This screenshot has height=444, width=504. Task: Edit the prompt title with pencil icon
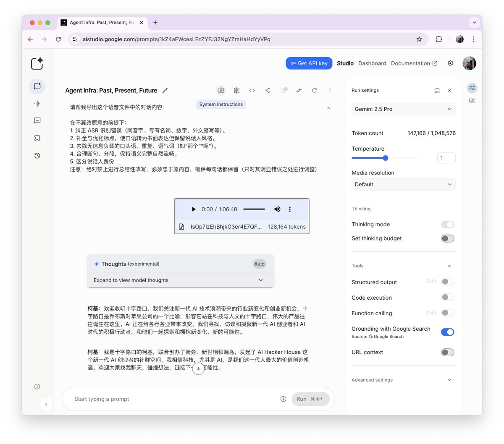pyautogui.click(x=165, y=90)
